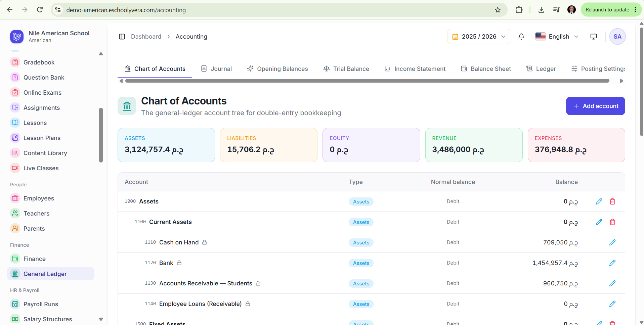
Task: Open Finance in the sidebar
Action: (x=50, y=259)
